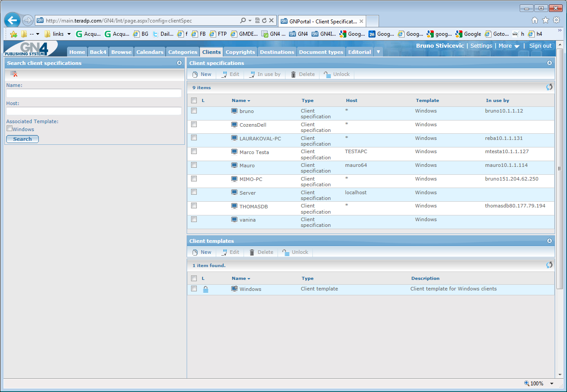Refresh the Client specifications list
The height and width of the screenshot is (392, 567).
click(549, 87)
